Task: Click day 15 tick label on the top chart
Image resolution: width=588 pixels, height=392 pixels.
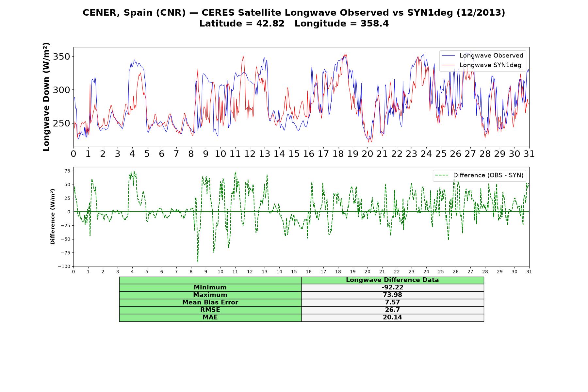Action: click(x=294, y=154)
